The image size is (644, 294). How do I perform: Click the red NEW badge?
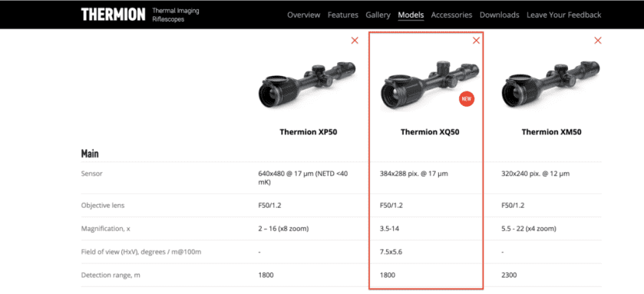[467, 99]
